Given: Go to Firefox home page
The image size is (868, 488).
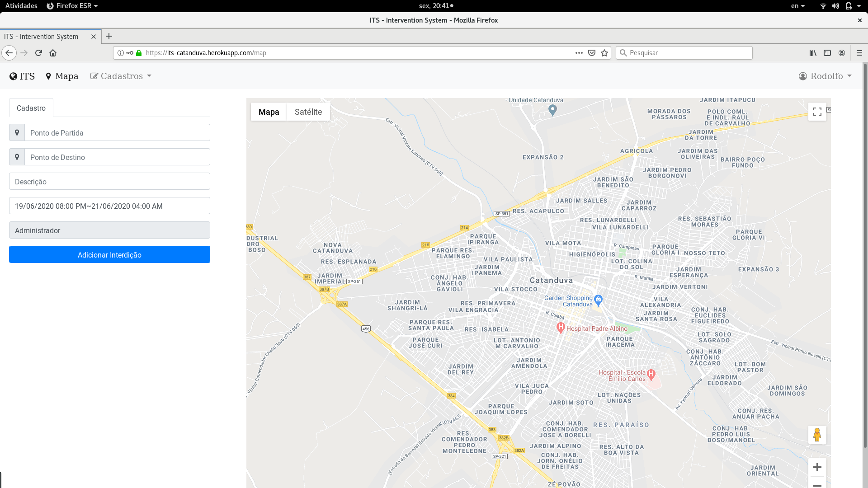Looking at the screenshot, I should pos(53,53).
